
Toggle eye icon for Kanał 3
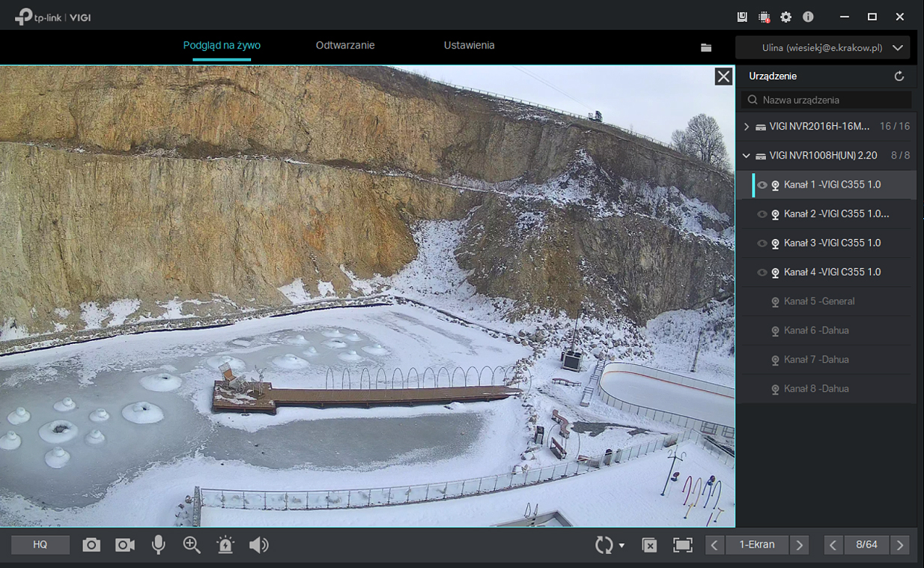coord(762,244)
